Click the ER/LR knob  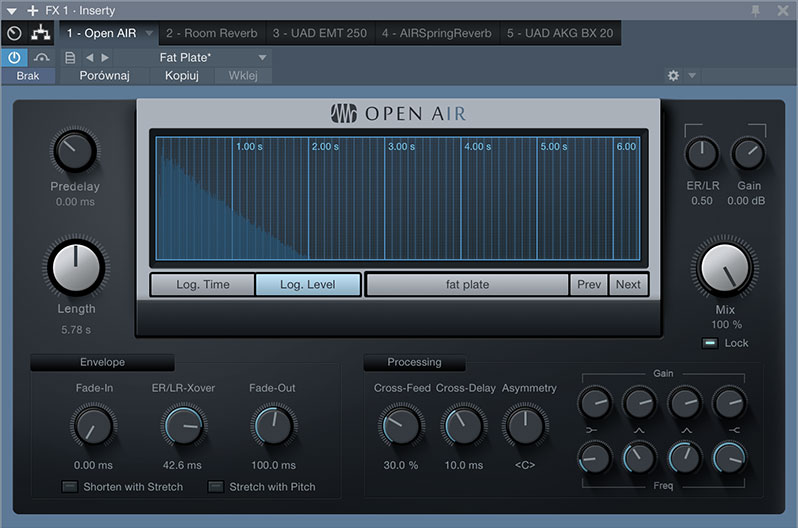tap(702, 153)
